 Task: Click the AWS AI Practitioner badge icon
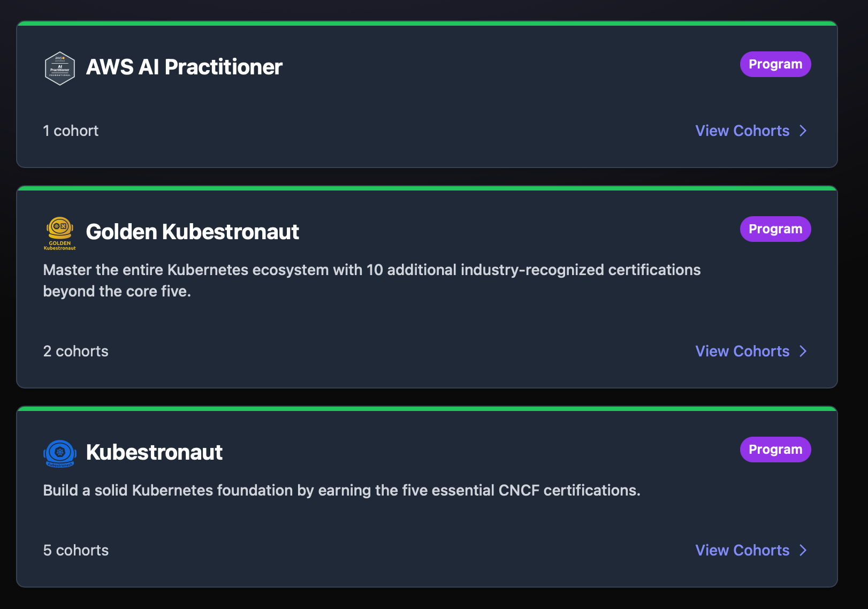pyautogui.click(x=59, y=68)
